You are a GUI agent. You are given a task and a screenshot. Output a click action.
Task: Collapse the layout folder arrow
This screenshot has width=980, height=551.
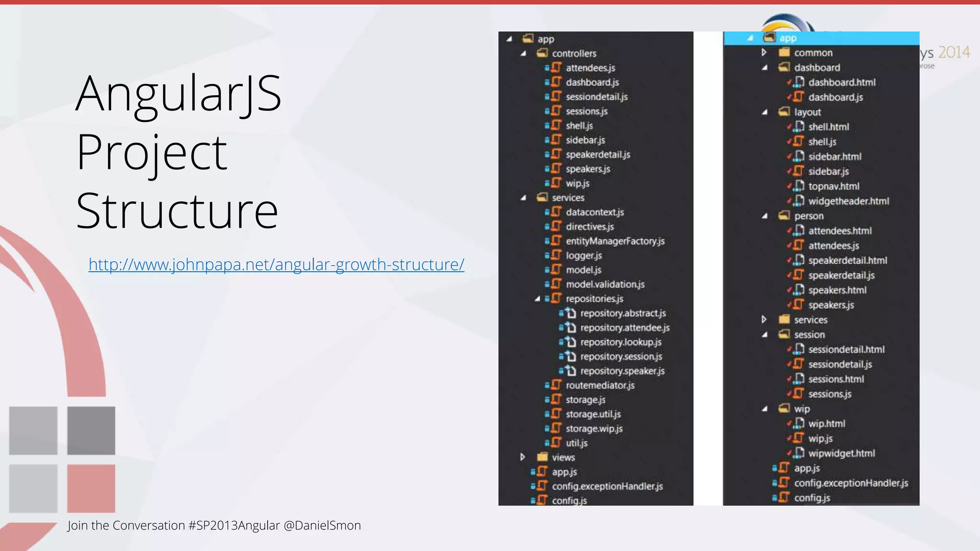(x=765, y=112)
